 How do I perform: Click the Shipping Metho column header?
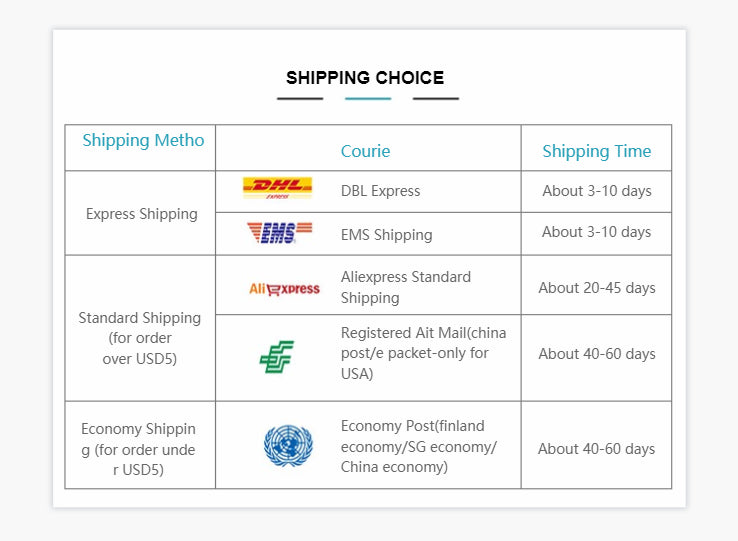point(143,140)
